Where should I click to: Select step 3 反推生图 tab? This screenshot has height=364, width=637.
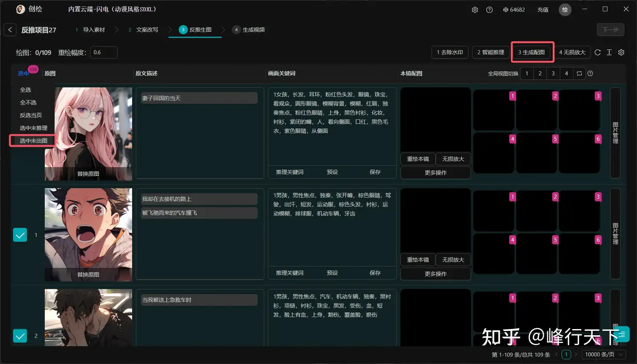click(x=195, y=30)
